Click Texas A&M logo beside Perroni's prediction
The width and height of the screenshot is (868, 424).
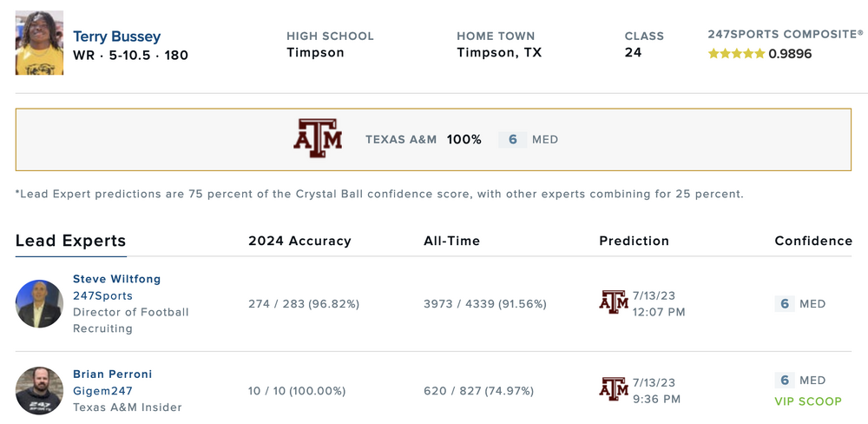pos(614,388)
